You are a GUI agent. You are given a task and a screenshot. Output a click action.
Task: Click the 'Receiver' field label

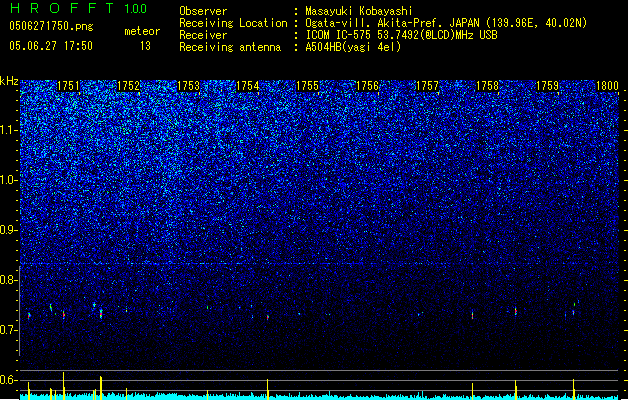[203, 35]
